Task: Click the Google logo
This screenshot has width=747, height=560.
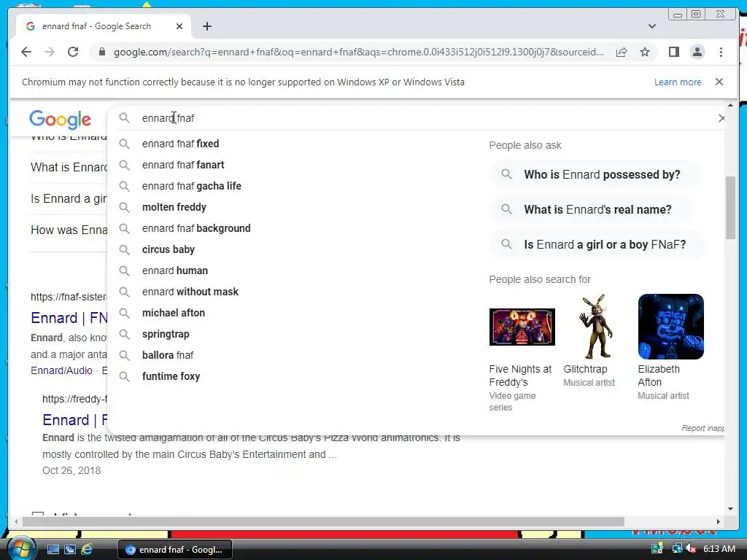Action: (60, 120)
